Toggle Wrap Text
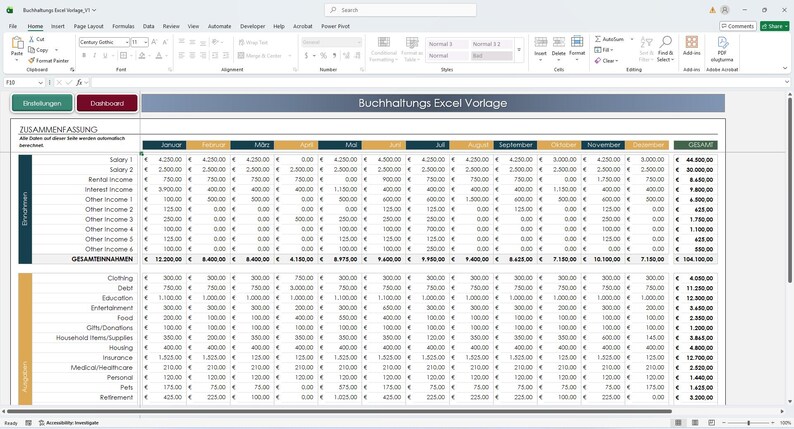The width and height of the screenshot is (794, 429). 253,43
